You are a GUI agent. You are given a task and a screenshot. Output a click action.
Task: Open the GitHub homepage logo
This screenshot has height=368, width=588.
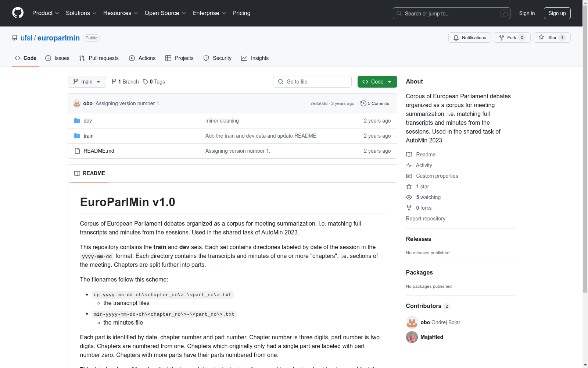[x=18, y=13]
